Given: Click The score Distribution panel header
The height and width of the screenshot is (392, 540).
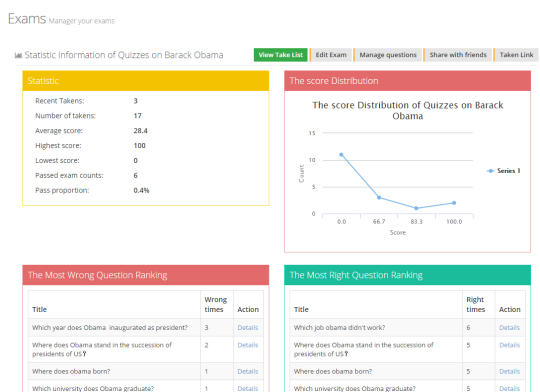Looking at the screenshot, I should tap(407, 81).
